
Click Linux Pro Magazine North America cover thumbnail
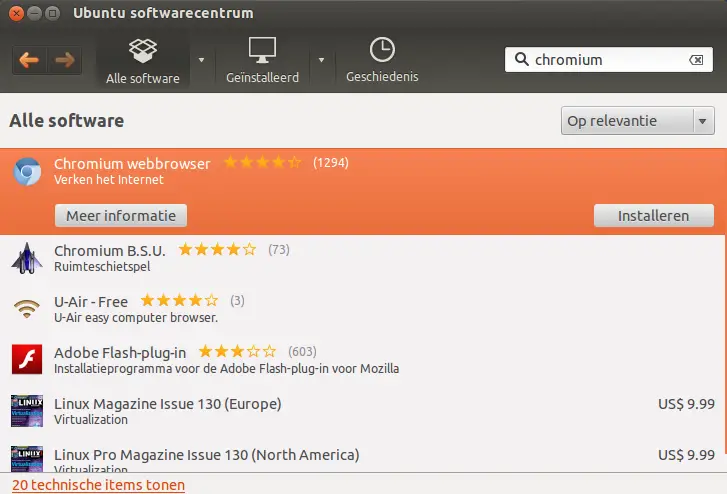click(27, 458)
